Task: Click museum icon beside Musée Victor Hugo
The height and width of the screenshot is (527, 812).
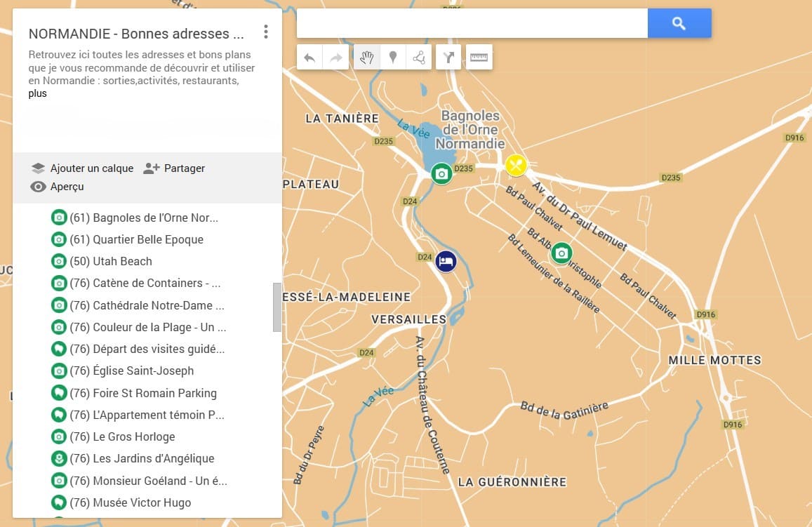Action: click(x=59, y=502)
